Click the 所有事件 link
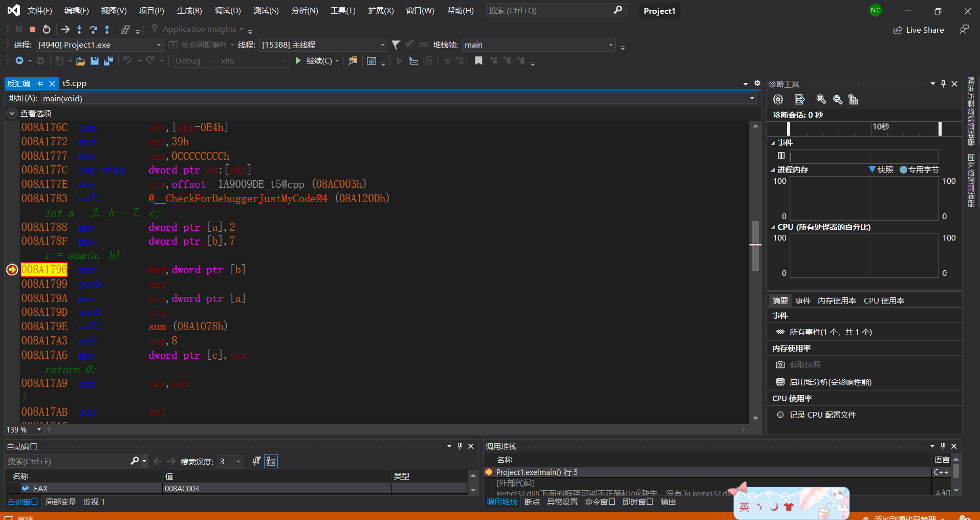Image resolution: width=980 pixels, height=520 pixels. click(x=831, y=332)
